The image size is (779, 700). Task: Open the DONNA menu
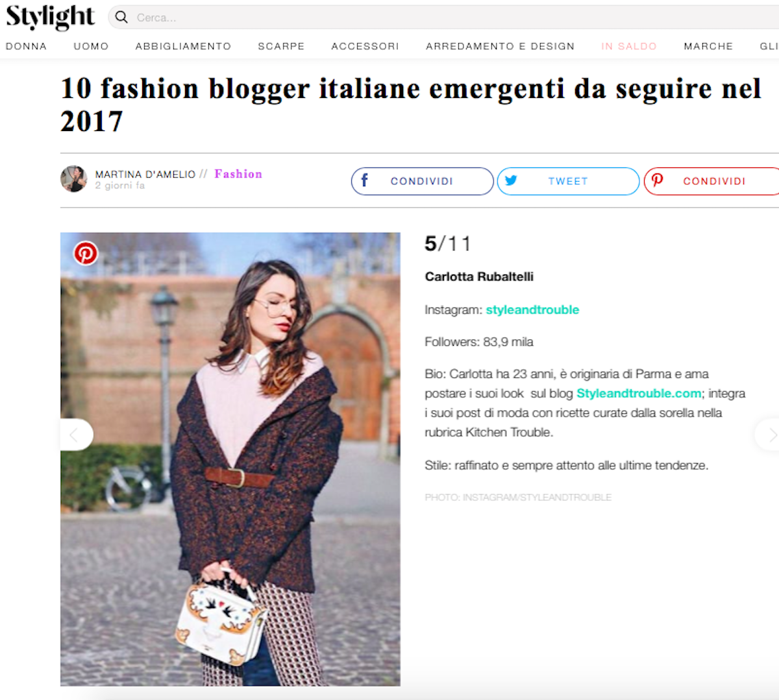(26, 46)
